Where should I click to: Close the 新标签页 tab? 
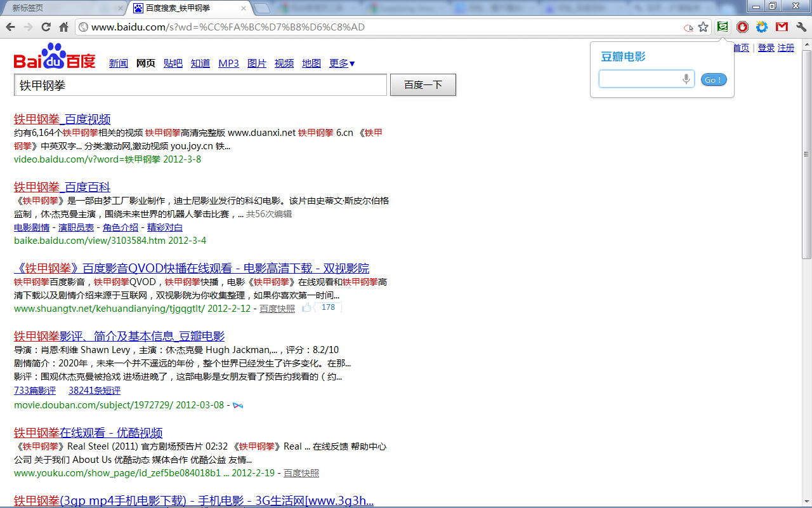pos(121,8)
